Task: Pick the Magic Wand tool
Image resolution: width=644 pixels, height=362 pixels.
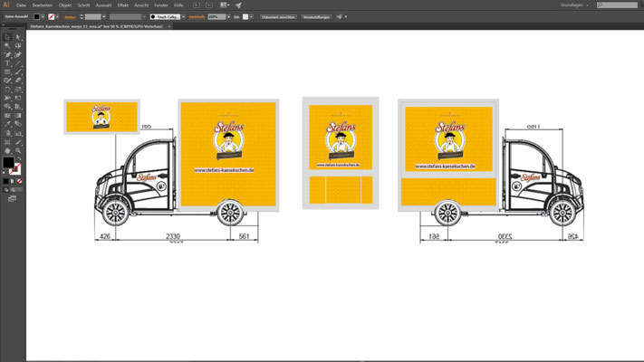Action: [7, 45]
